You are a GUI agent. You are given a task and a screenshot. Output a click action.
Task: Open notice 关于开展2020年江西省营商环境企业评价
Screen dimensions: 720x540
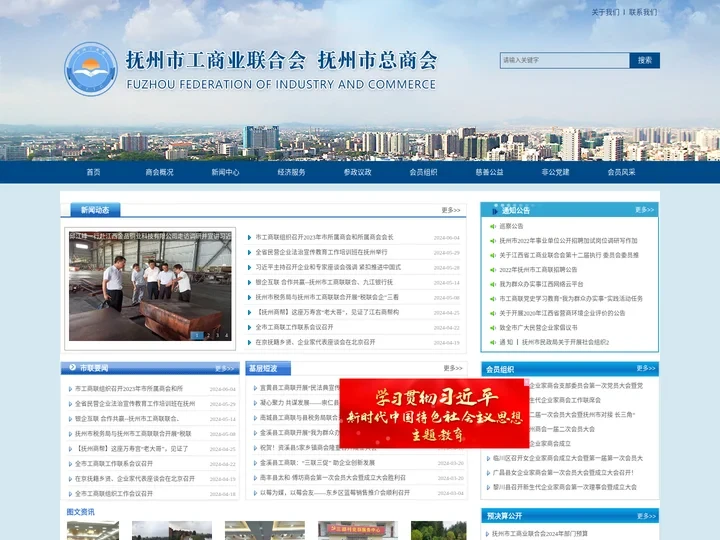562,313
